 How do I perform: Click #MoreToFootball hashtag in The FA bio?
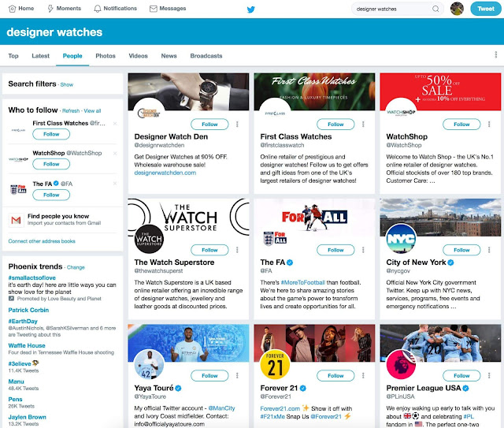pyautogui.click(x=302, y=282)
